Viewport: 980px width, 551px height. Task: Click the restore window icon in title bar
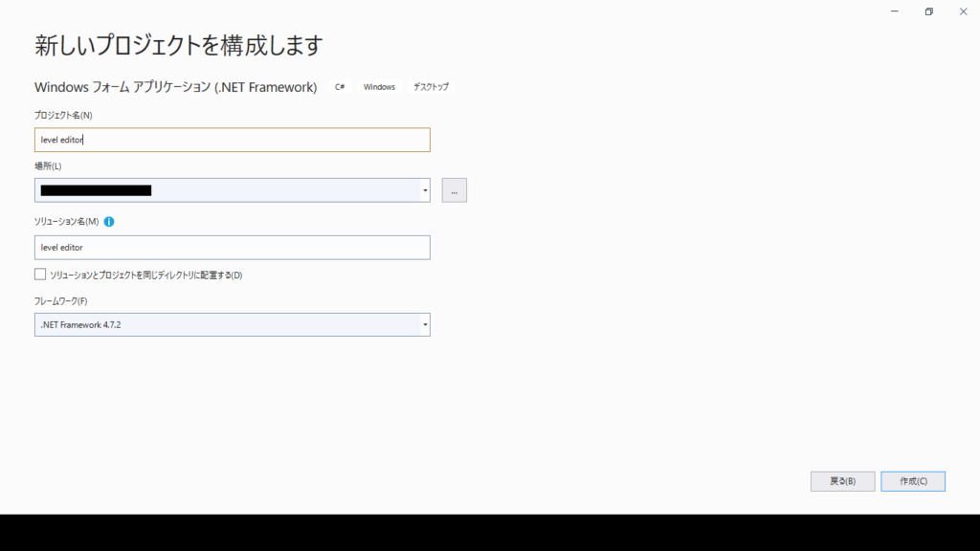[928, 11]
